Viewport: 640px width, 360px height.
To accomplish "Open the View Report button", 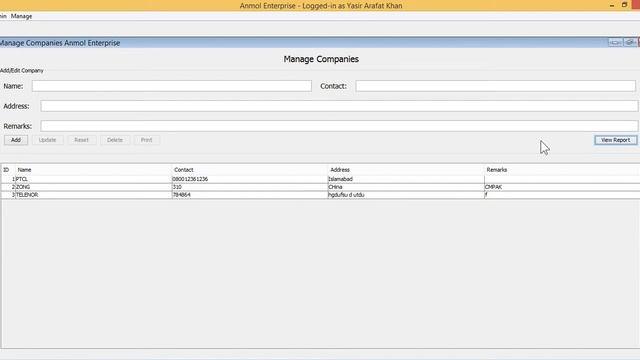I will (x=616, y=140).
